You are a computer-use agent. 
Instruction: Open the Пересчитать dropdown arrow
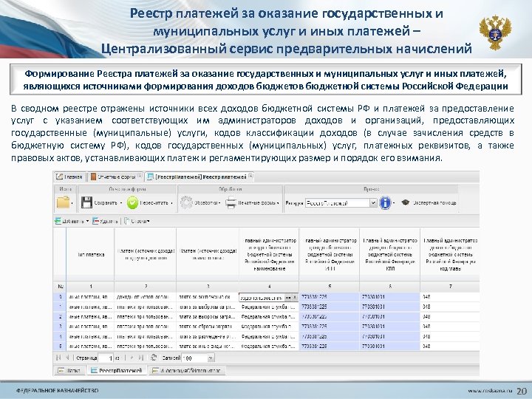pos(171,203)
